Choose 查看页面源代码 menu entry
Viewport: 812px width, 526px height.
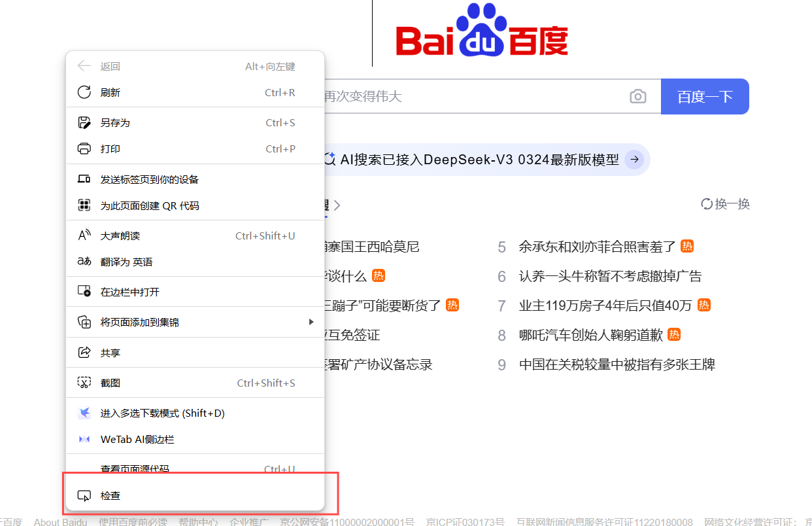195,468
